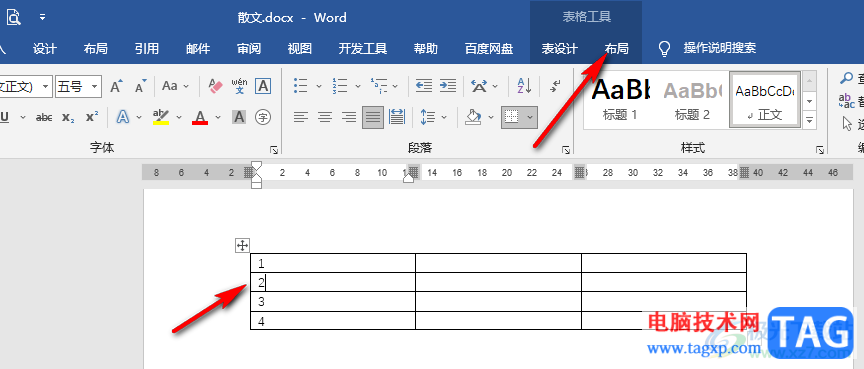The image size is (864, 369).
Task: Click table cell containing 3
Action: [x=333, y=301]
